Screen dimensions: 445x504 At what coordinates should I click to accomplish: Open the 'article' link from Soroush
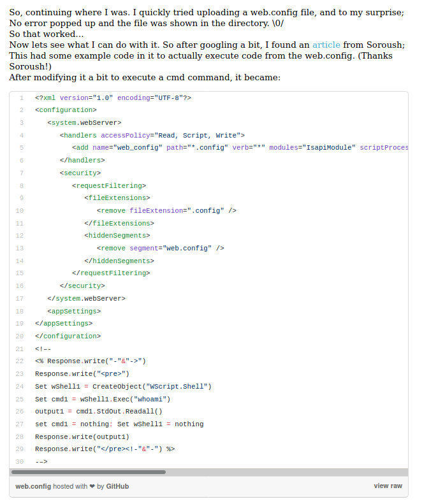[x=326, y=45]
